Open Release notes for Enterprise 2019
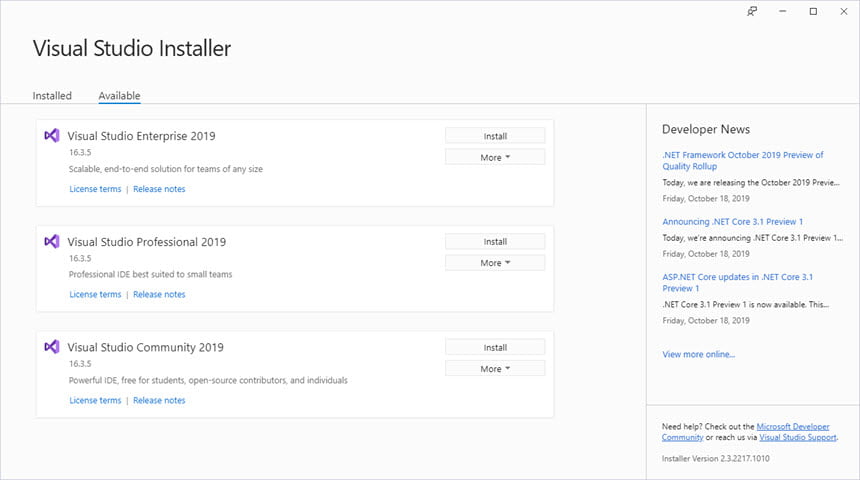Viewport: 860px width, 480px height. 159,189
